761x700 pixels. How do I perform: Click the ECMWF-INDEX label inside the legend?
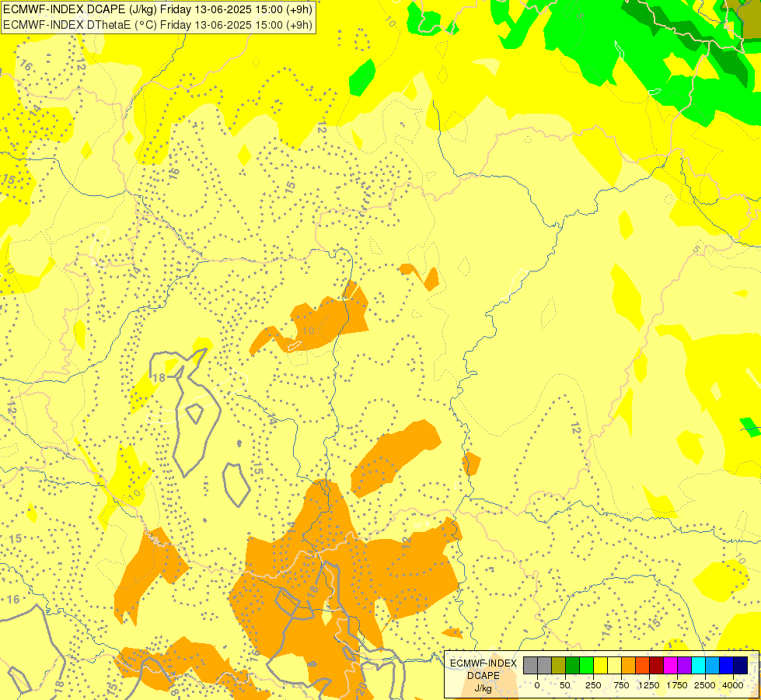pyautogui.click(x=483, y=663)
